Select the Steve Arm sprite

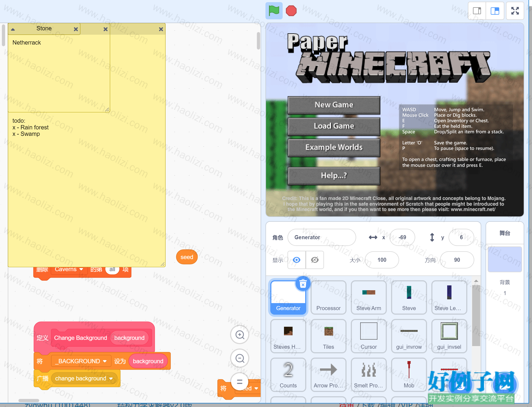pyautogui.click(x=369, y=297)
